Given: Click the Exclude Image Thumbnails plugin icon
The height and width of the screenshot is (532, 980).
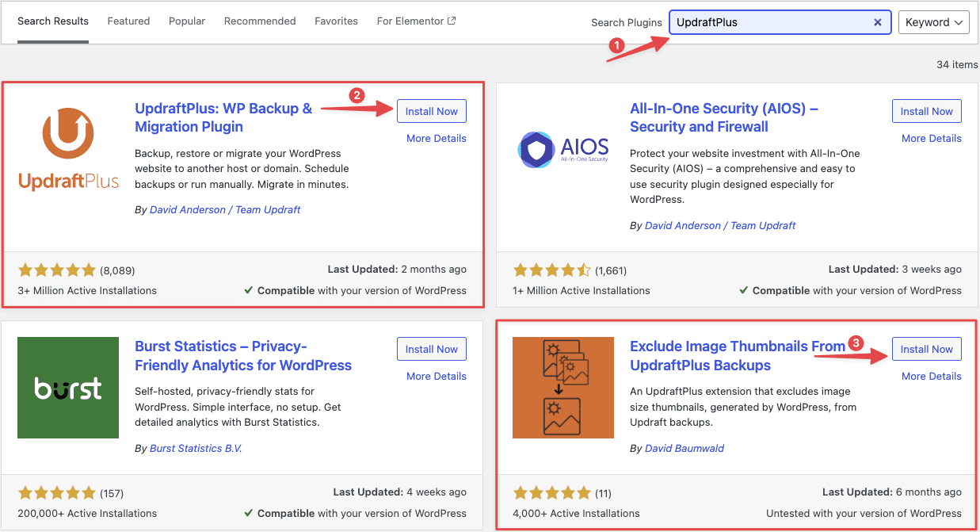Looking at the screenshot, I should coord(562,388).
